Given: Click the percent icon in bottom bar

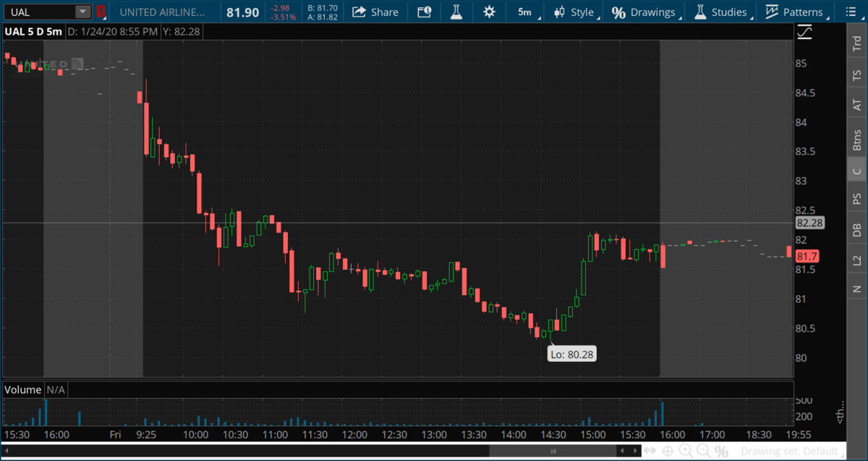Looking at the screenshot, I should [x=720, y=451].
